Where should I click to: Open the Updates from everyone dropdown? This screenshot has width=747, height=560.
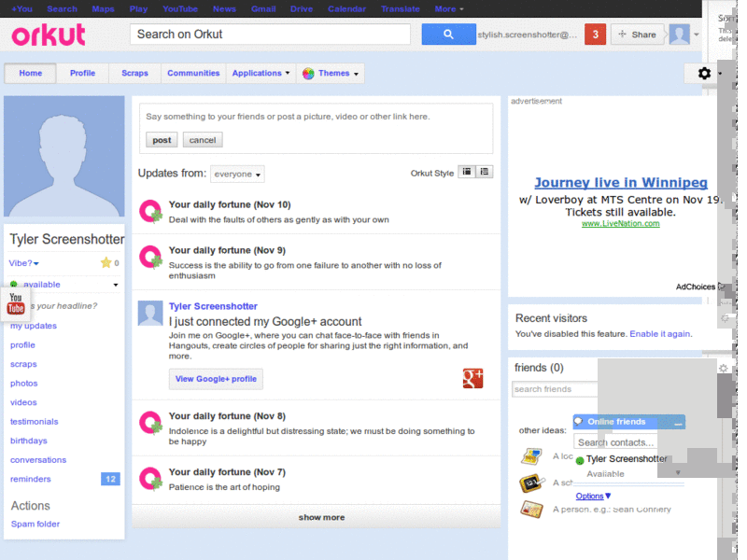coord(237,174)
